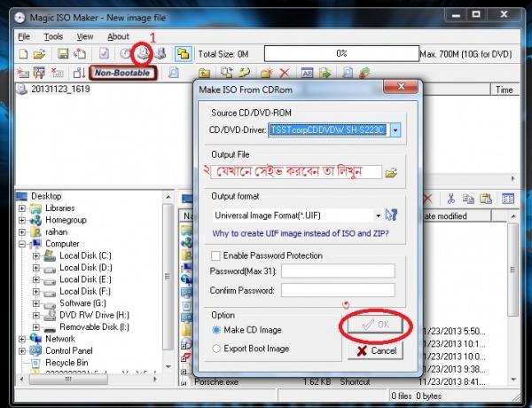Click the view mode grid icon
532x408 pixels.
click(x=508, y=199)
